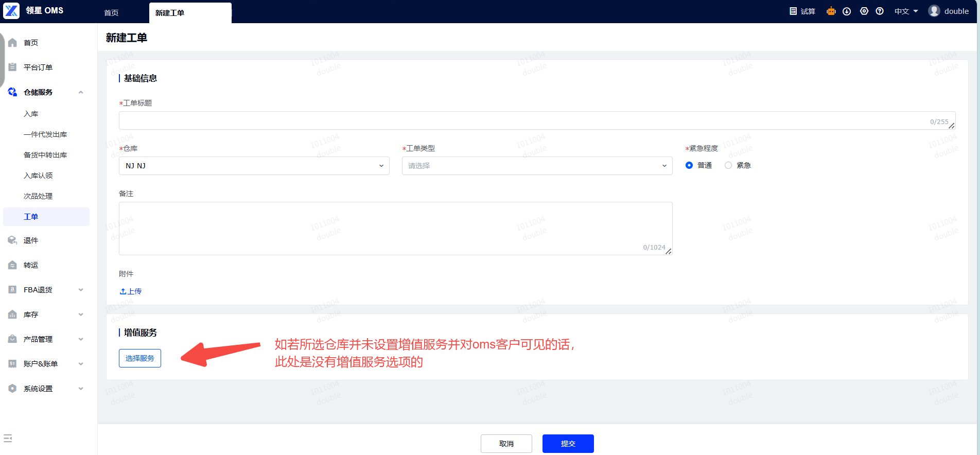Click the double user avatar
The width and height of the screenshot is (980, 455).
pos(934,11)
